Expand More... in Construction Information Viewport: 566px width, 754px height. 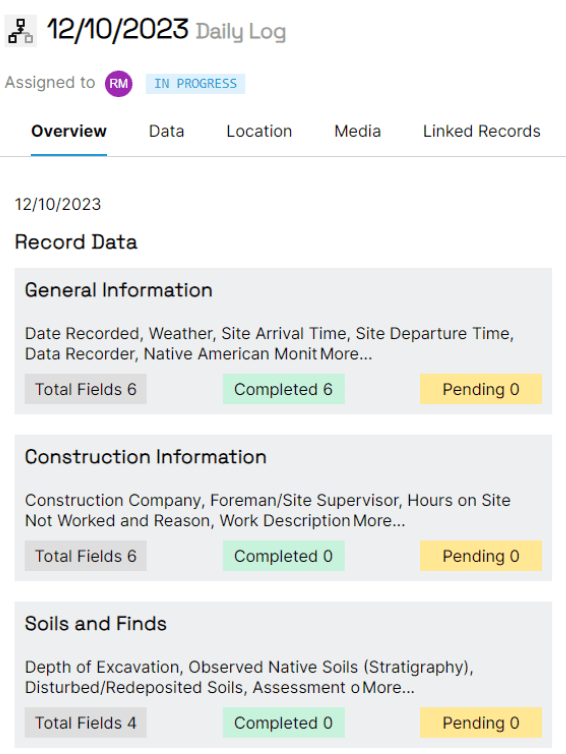[x=379, y=521]
